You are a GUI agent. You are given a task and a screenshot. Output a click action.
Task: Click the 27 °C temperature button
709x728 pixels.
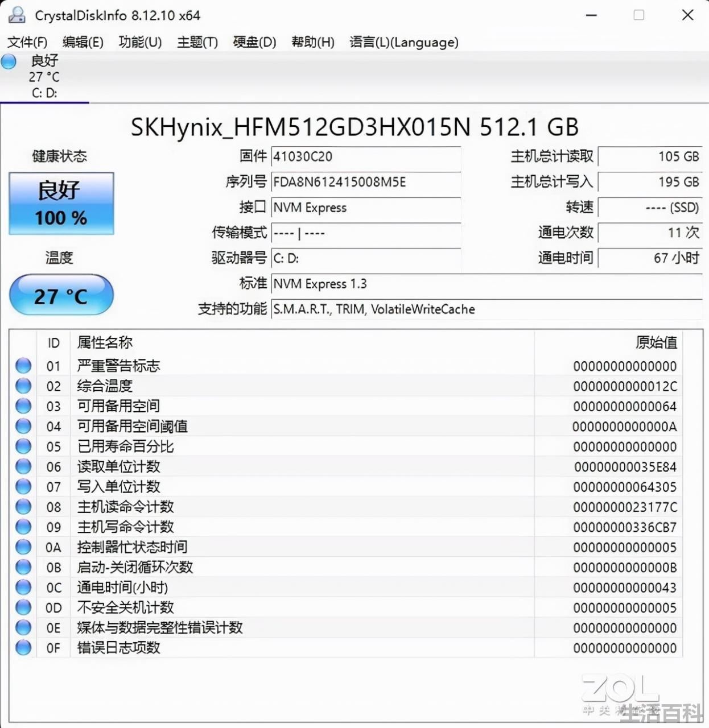(x=61, y=295)
